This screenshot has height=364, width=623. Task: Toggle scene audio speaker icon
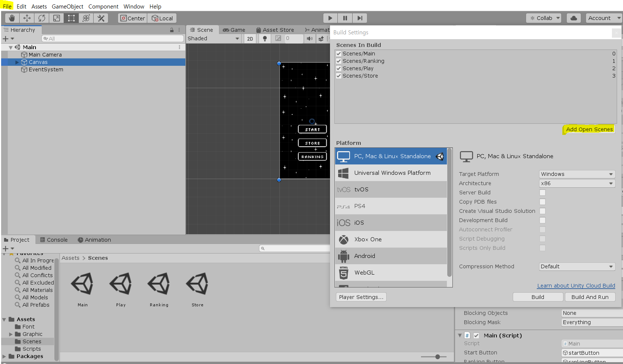click(x=310, y=38)
